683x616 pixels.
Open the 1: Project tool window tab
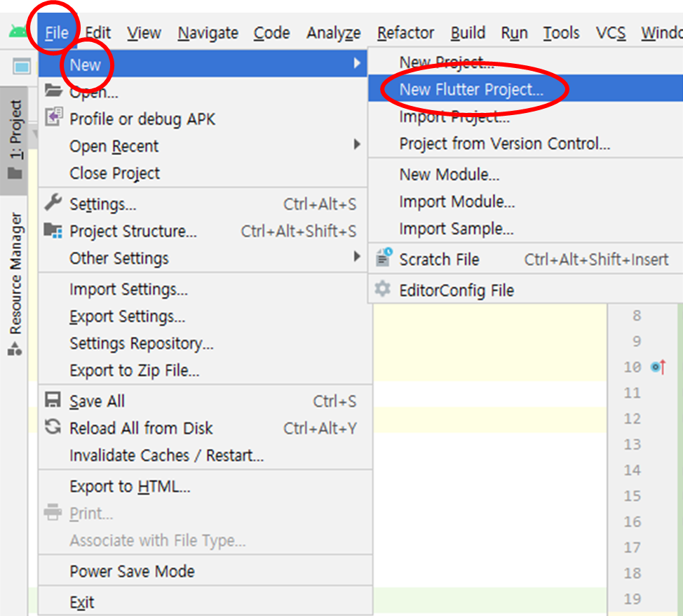pos(14,140)
